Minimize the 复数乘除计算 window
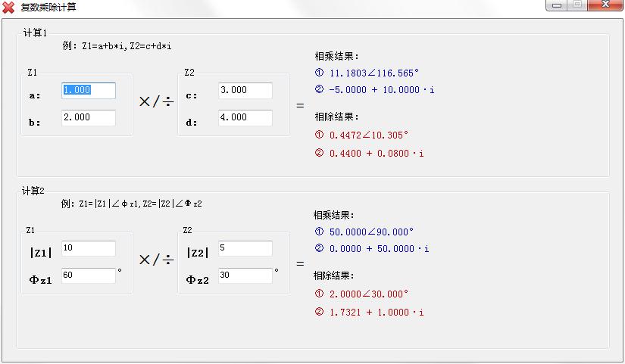Screen dimensions: 625x364 click(558, 5)
